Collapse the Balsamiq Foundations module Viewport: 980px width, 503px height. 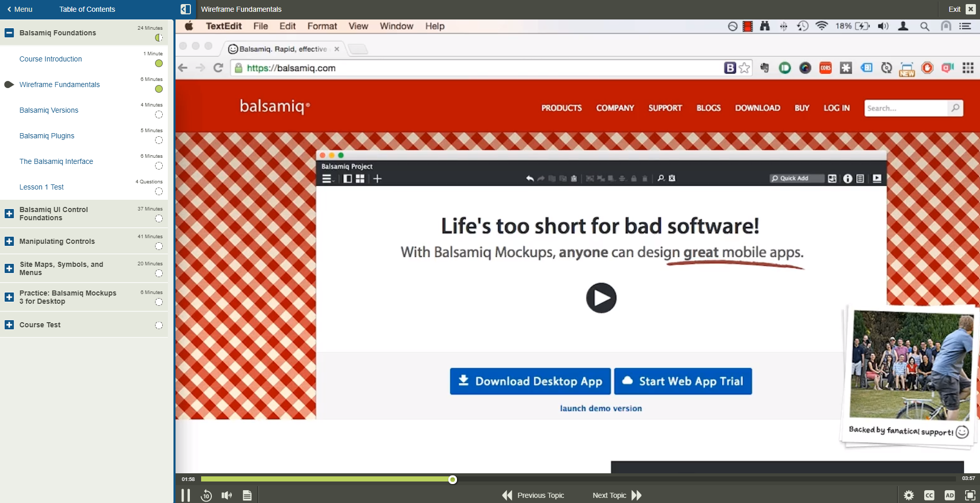pos(9,33)
